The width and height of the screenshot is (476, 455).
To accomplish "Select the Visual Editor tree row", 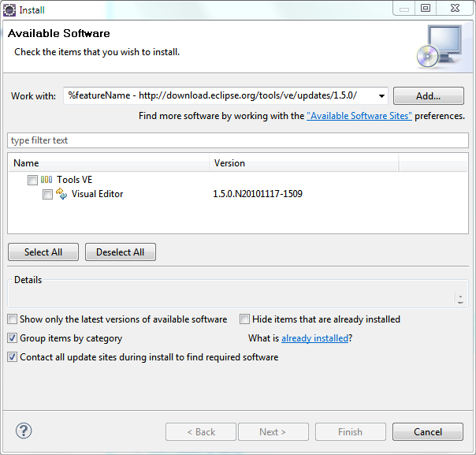I will click(x=238, y=194).
